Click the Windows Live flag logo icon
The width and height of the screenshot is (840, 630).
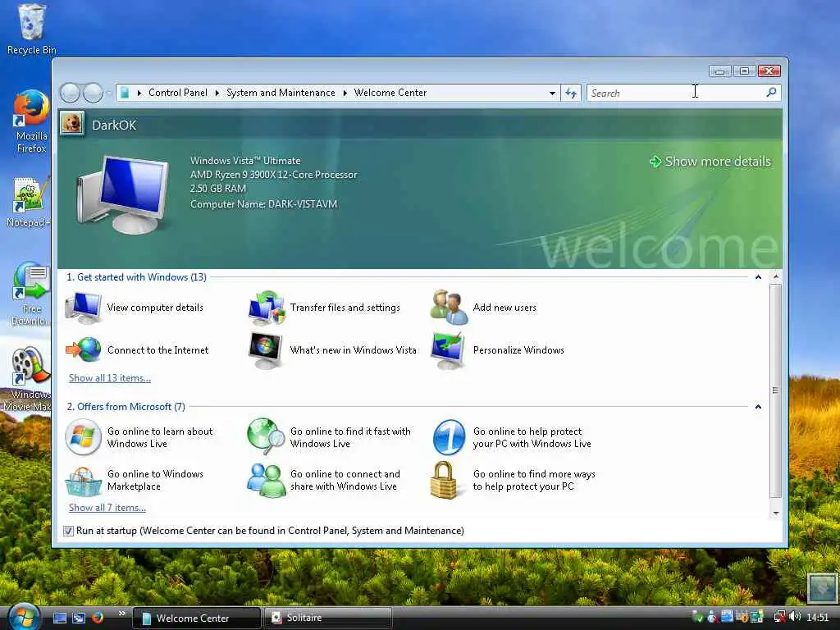point(83,437)
